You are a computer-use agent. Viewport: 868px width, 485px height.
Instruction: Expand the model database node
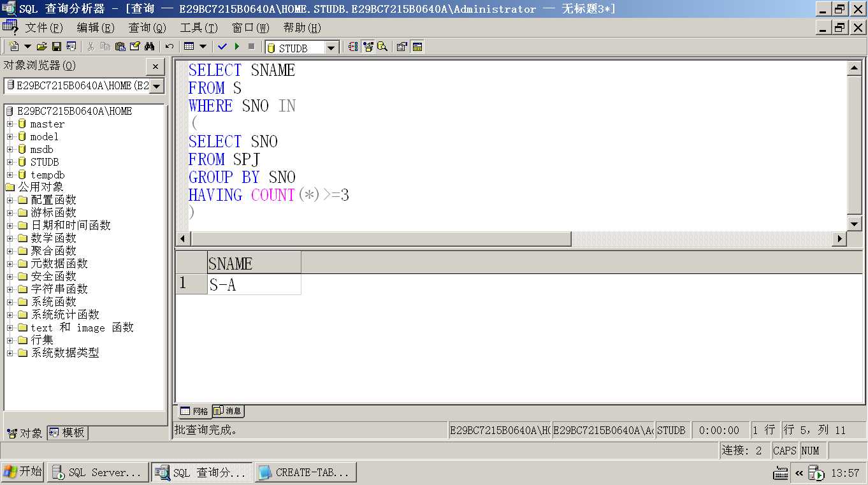(10, 136)
